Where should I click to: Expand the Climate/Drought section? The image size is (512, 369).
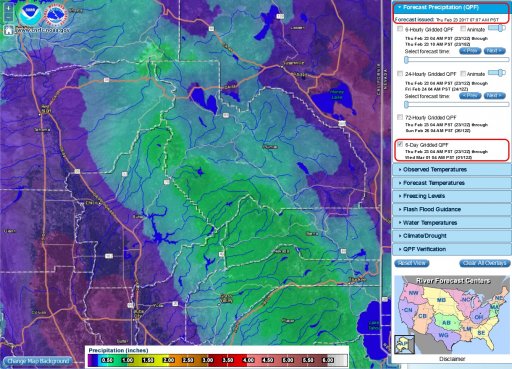[x=452, y=236]
